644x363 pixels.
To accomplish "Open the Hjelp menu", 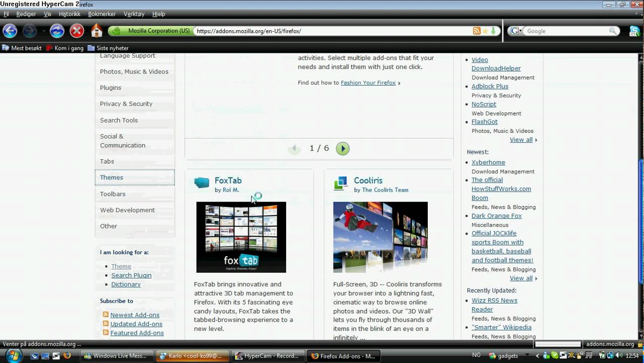I will 159,14.
